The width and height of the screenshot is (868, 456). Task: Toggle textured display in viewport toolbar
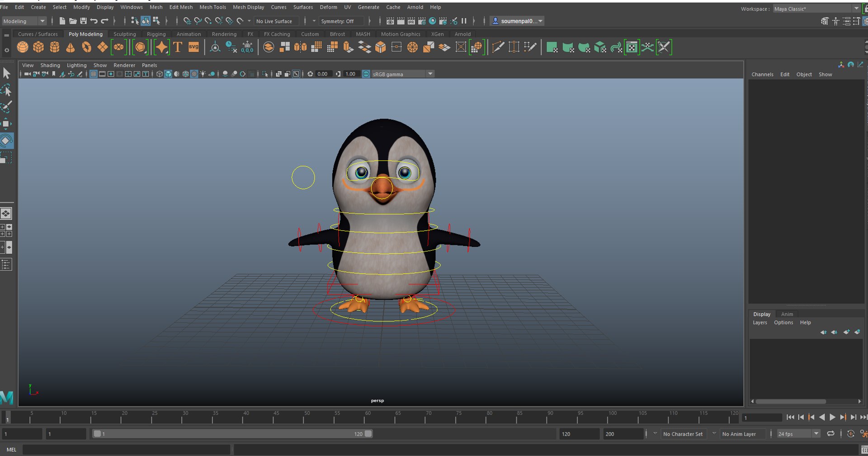(x=194, y=74)
